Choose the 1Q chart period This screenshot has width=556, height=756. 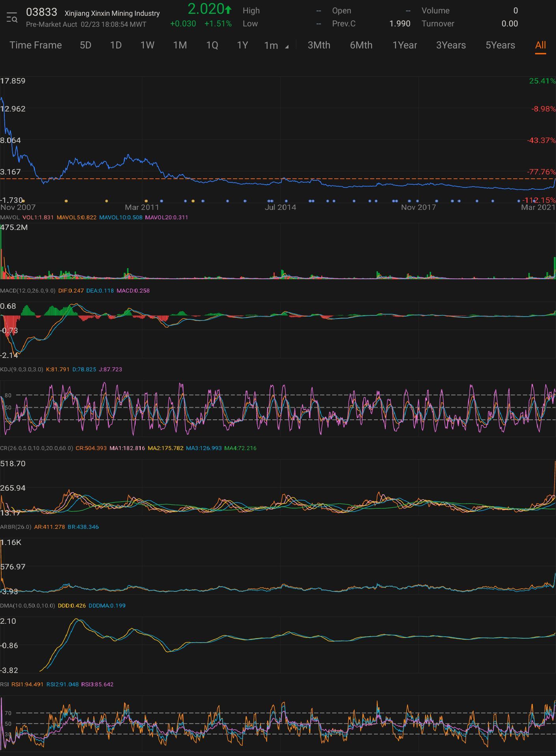[212, 45]
